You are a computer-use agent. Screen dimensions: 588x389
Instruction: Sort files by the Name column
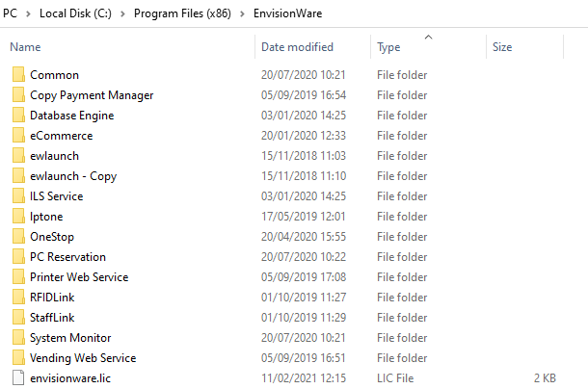click(25, 47)
